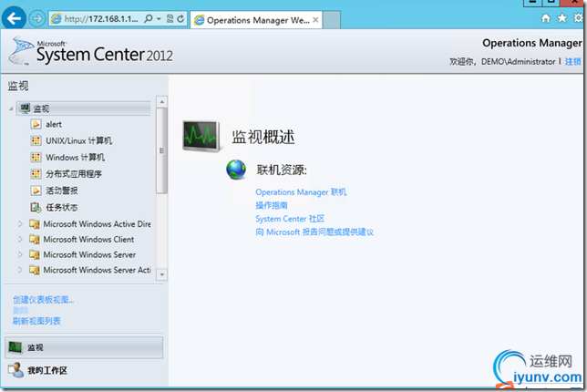Select the 监视 navigation pane button
Screen dimensions: 587x392
tap(84, 347)
